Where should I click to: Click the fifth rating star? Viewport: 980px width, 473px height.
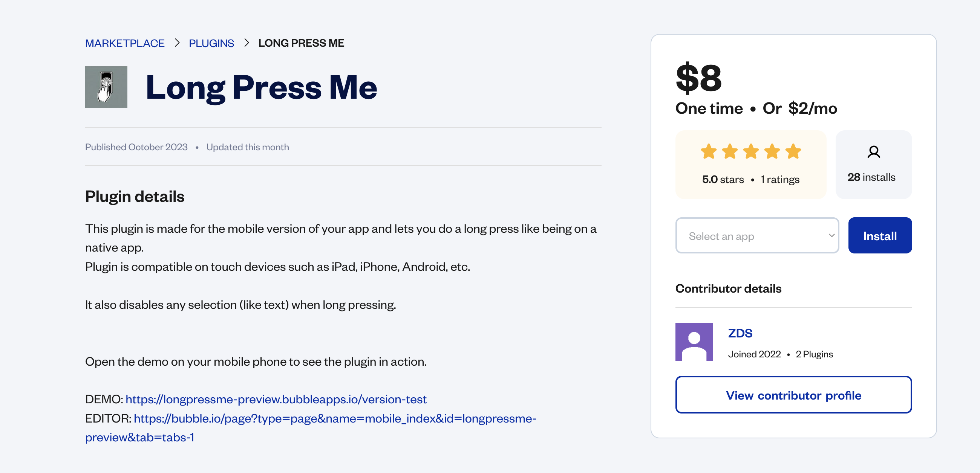click(793, 151)
